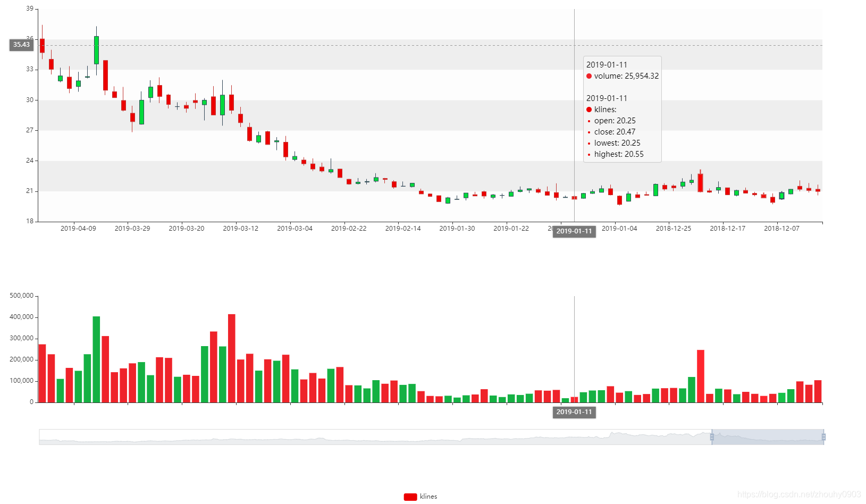Viewport: 866px width, 504px height.
Task: Click the unselected zoom slider area
Action: [x=375, y=437]
